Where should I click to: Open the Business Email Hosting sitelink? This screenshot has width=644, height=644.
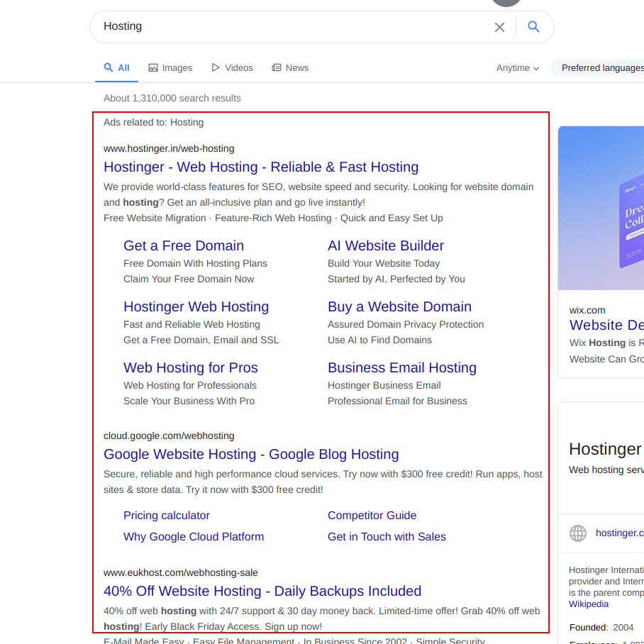pos(402,367)
